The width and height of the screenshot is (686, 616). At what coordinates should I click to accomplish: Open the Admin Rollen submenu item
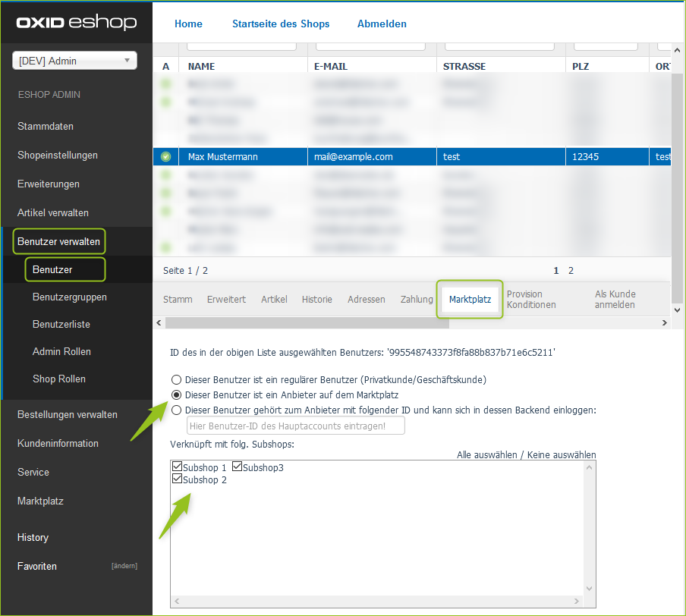[x=61, y=352]
